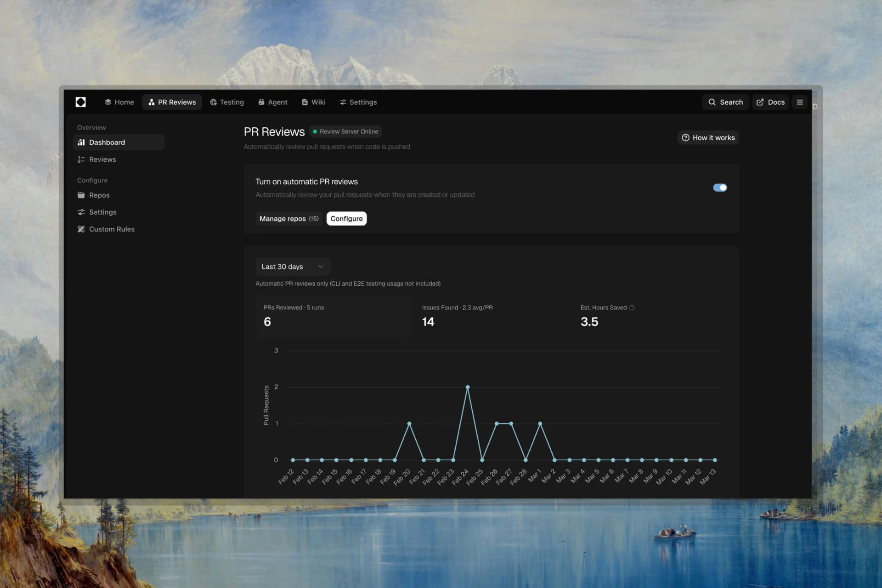882x588 pixels.
Task: Click the Mar 13 data point on chart
Action: click(x=715, y=460)
